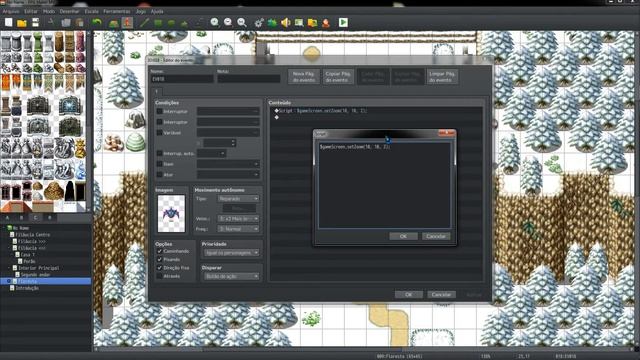Collapse the Interior Principal map node

click(x=9, y=268)
